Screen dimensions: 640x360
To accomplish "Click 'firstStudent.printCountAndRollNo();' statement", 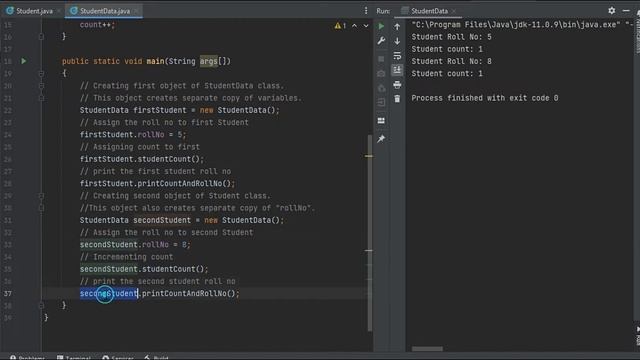I will 158,184.
